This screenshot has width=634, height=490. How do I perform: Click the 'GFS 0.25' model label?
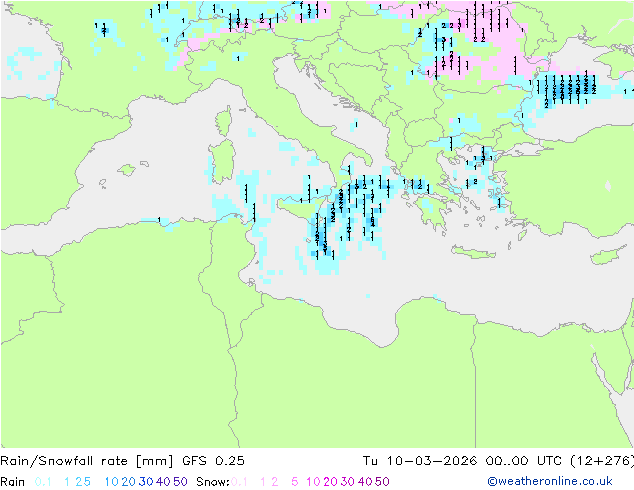[x=213, y=460]
